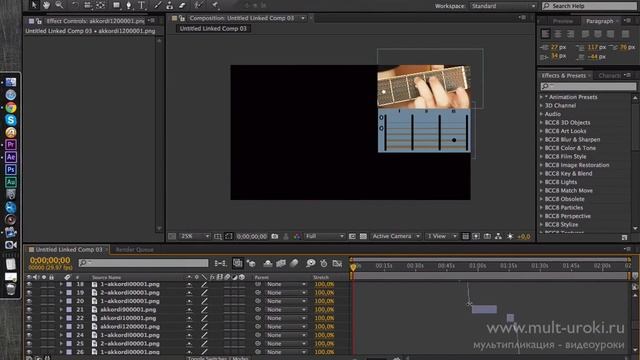This screenshot has height=360, width=640.
Task: Open the Workspace Standard dropdown
Action: coord(503,6)
